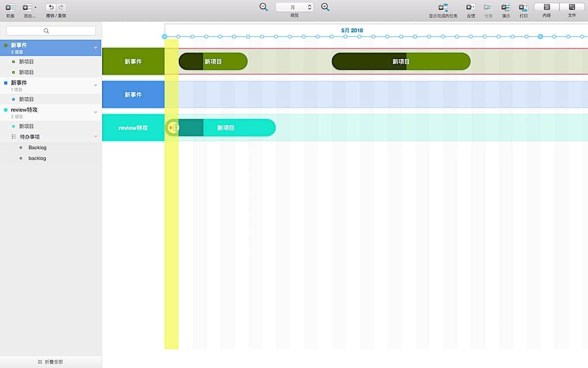Image resolution: width=588 pixels, height=368 pixels.
Task: Click the 演示 presentation icon
Action: (506, 7)
